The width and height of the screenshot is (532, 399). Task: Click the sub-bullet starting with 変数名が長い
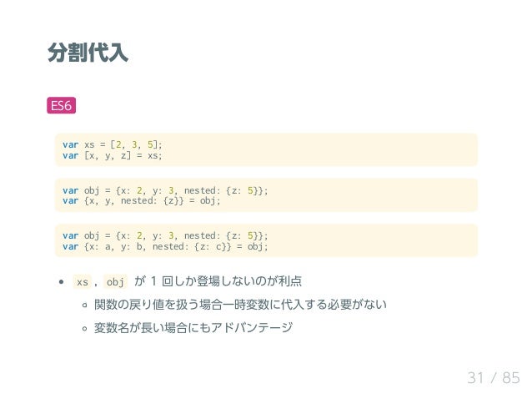coord(193,327)
